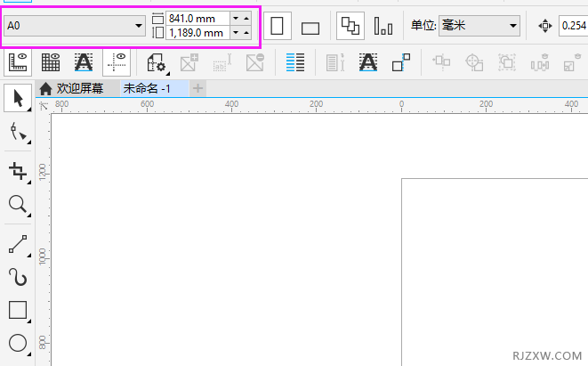Click the align to baseline A icon
The height and width of the screenshot is (366, 588).
pos(368,62)
